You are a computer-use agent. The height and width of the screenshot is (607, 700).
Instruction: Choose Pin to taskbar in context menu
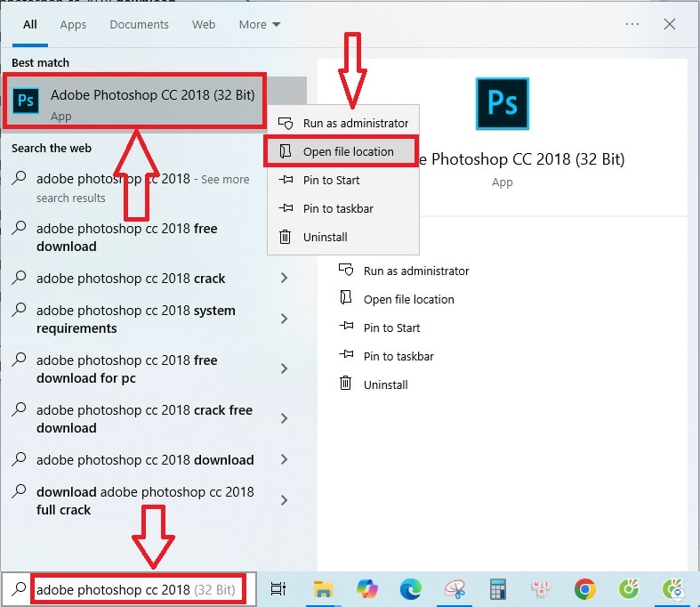(x=342, y=208)
